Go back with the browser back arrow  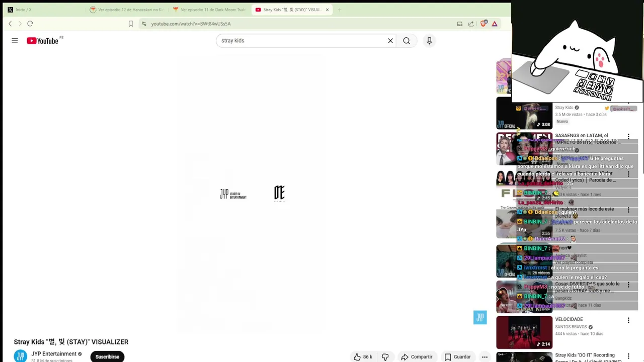point(10,24)
